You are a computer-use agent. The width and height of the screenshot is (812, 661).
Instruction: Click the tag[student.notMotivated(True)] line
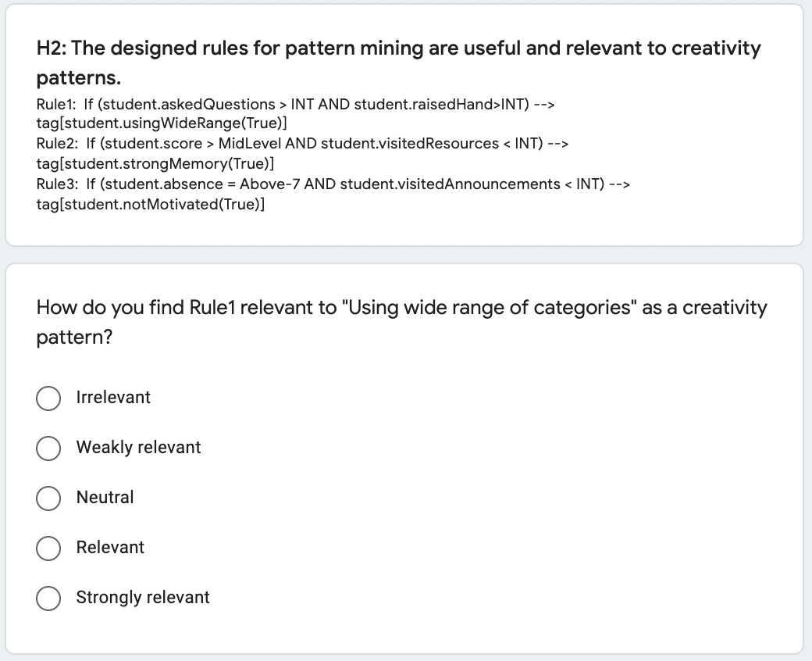151,204
